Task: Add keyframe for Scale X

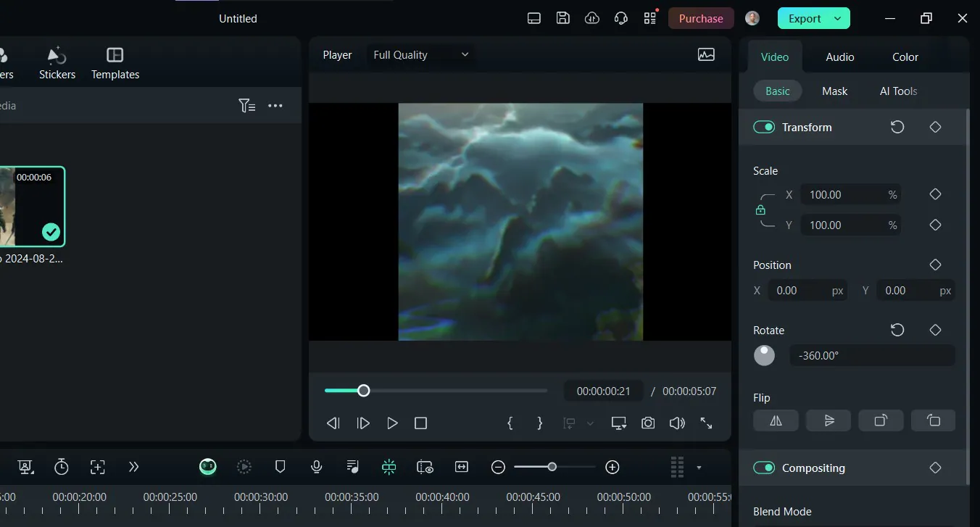Action: coord(935,194)
